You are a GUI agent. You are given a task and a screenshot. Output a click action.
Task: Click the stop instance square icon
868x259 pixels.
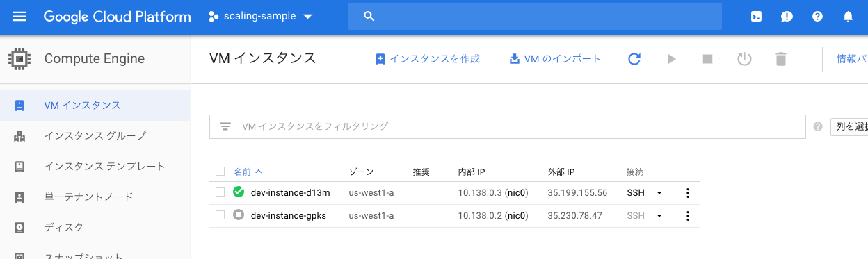pos(708,59)
